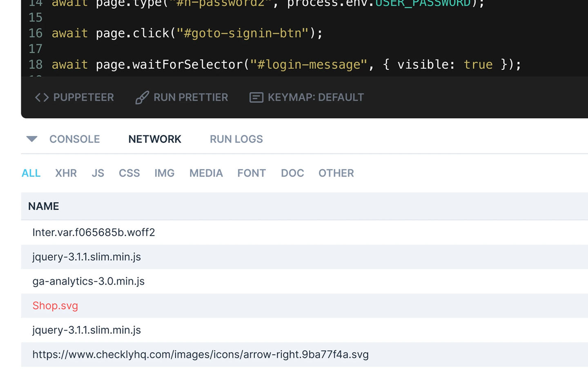Filter requests by OTHER
This screenshot has width=588, height=382.
point(336,173)
